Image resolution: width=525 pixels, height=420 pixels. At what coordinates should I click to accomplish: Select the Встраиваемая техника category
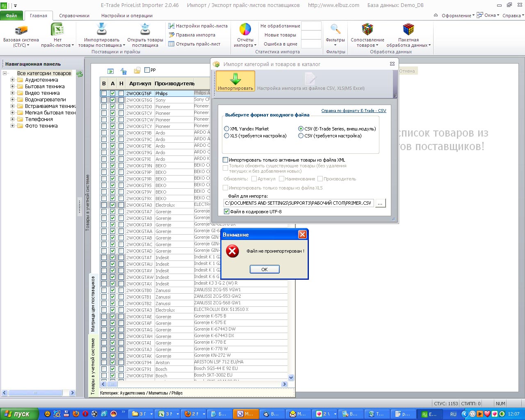[x=50, y=106]
